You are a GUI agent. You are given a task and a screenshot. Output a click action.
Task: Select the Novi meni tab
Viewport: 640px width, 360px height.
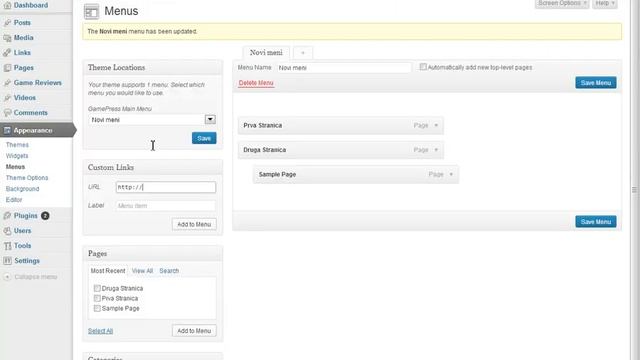coord(266,53)
